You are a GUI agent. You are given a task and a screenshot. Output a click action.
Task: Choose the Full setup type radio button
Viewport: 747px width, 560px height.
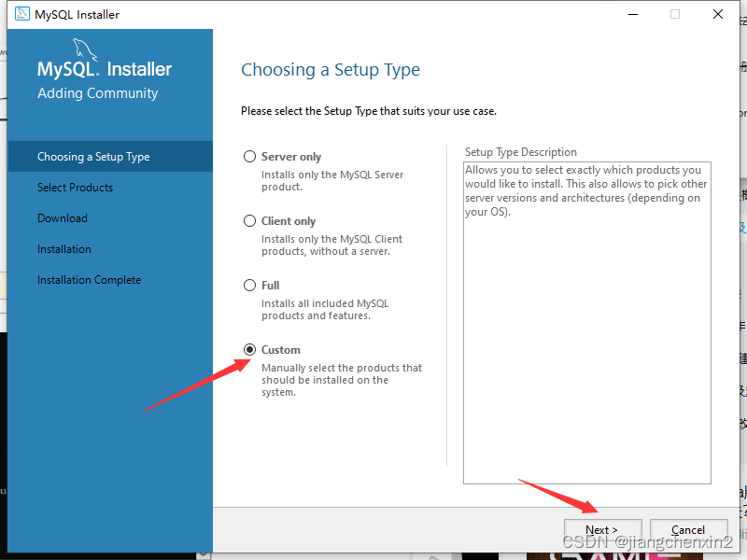249,286
